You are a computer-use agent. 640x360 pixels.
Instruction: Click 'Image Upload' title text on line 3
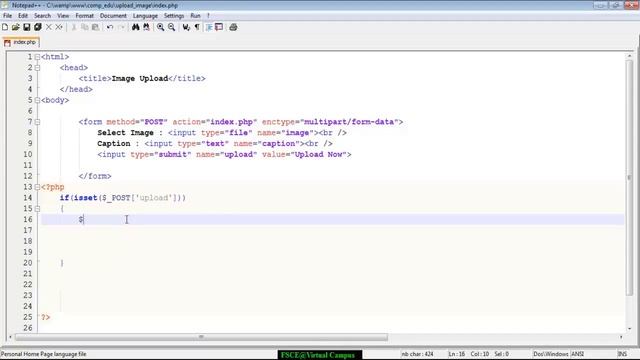coord(140,78)
